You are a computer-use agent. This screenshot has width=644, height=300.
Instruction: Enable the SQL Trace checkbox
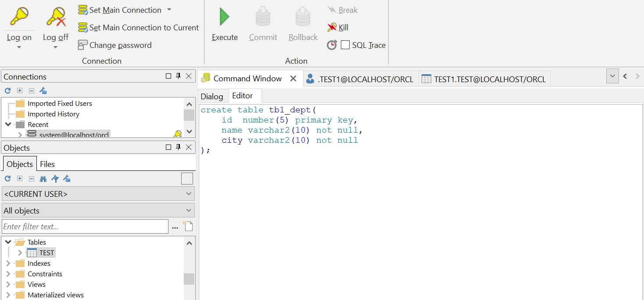(x=345, y=45)
